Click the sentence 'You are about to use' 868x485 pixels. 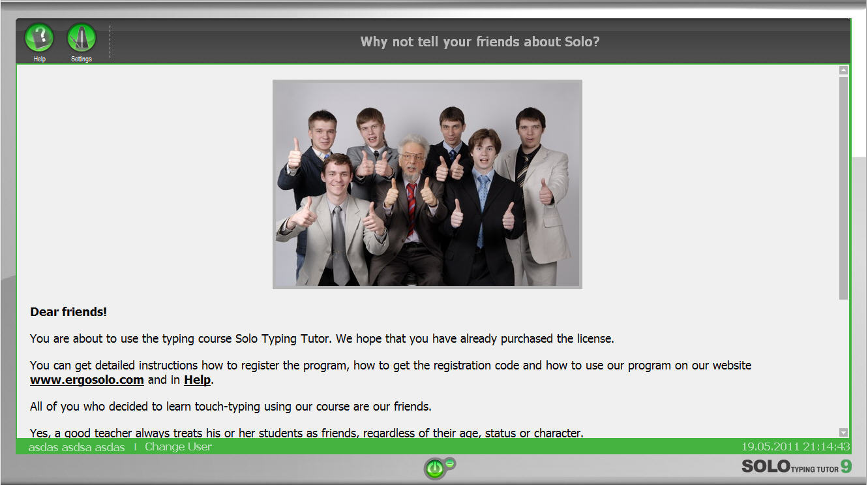point(322,339)
